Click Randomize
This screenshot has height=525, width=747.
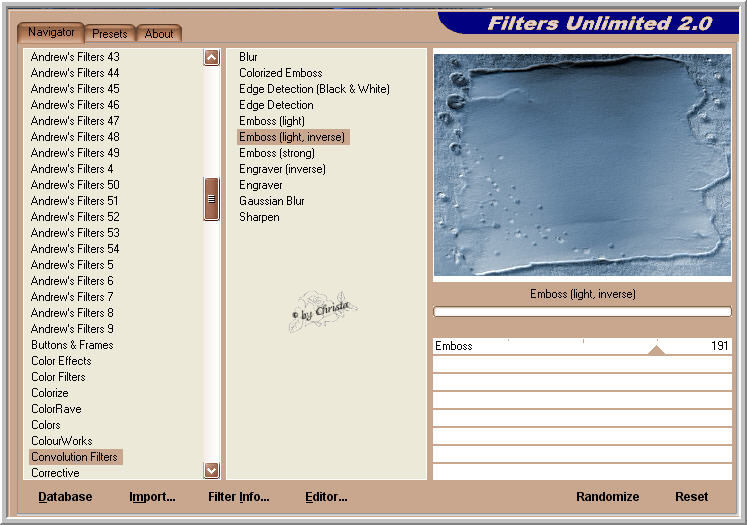coord(607,497)
